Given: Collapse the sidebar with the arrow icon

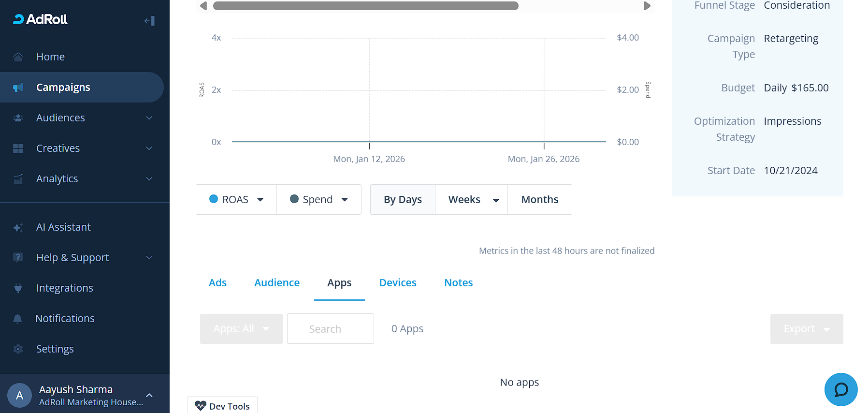Looking at the screenshot, I should point(149,21).
